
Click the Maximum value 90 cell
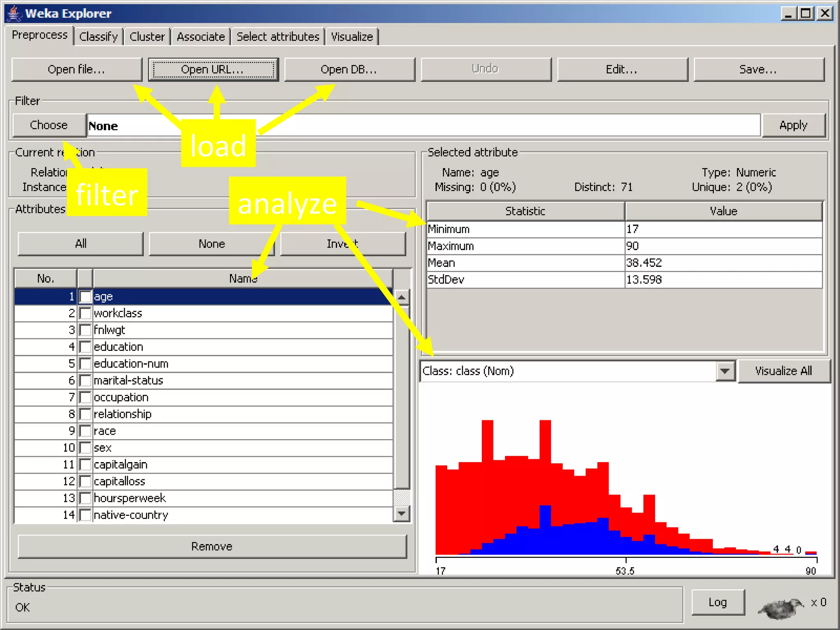[x=724, y=246]
